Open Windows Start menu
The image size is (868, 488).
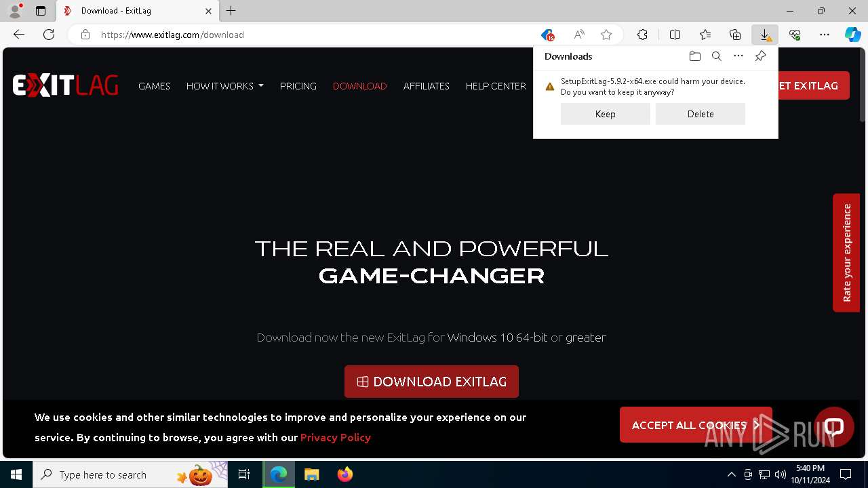(16, 474)
